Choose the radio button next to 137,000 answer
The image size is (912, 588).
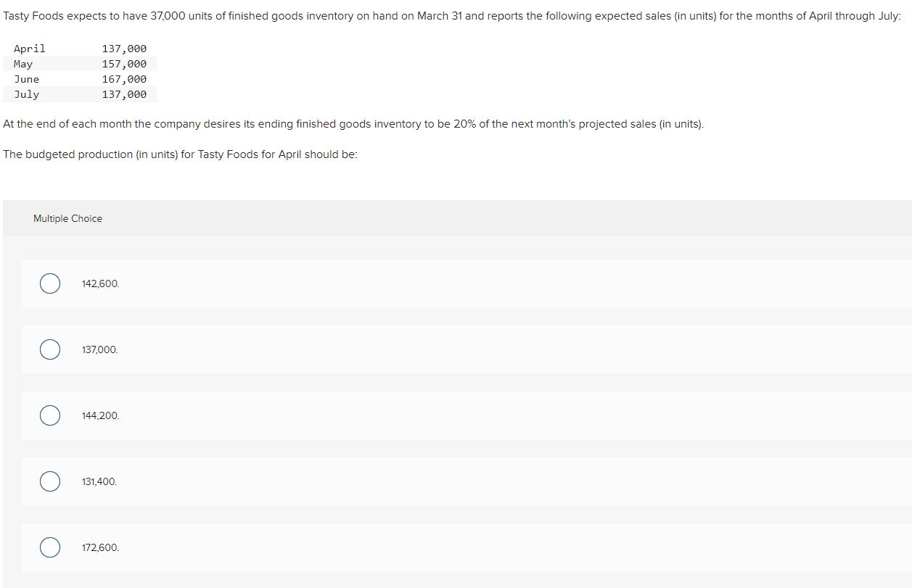pos(50,349)
